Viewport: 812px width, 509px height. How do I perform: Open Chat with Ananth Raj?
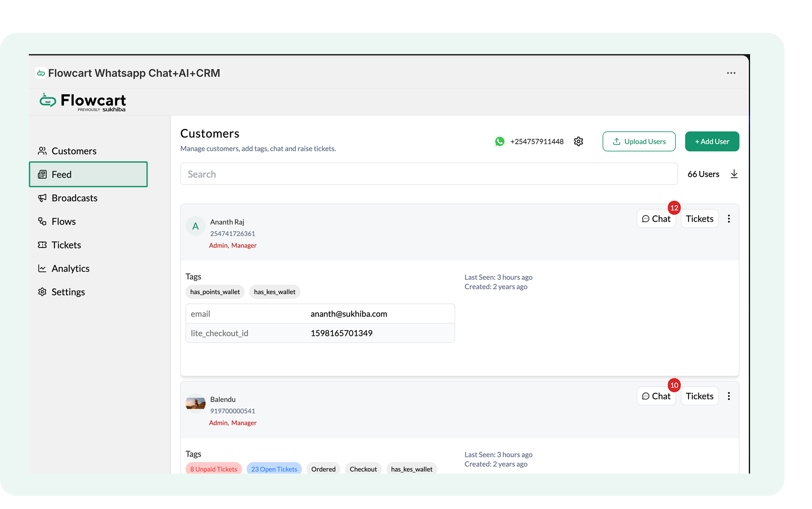point(656,219)
